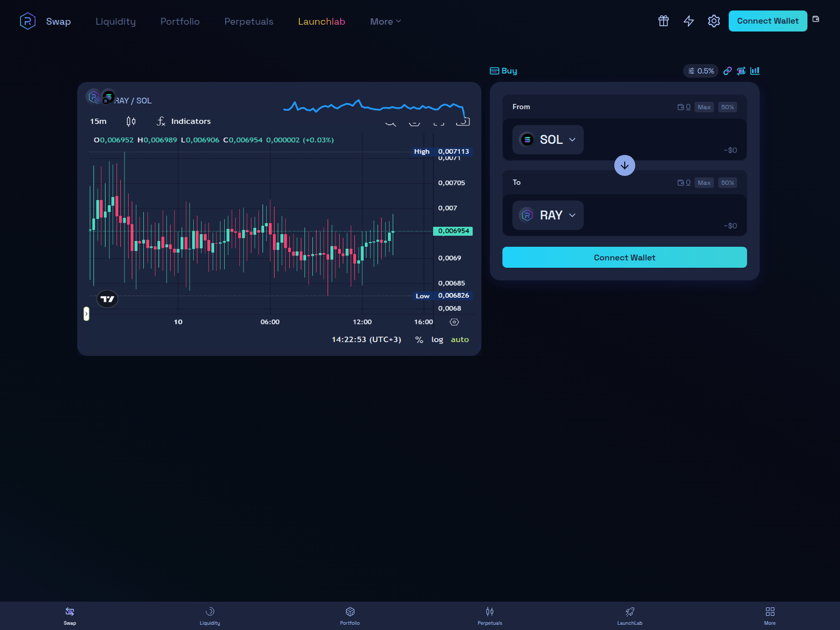Click the swap direction arrow button
Image resolution: width=840 pixels, height=630 pixels.
point(624,165)
